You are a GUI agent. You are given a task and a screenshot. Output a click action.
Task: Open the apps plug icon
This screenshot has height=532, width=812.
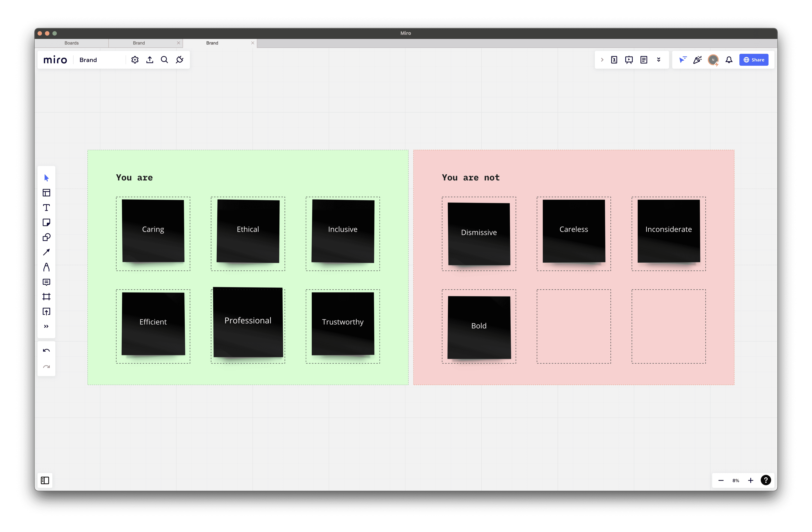(179, 60)
